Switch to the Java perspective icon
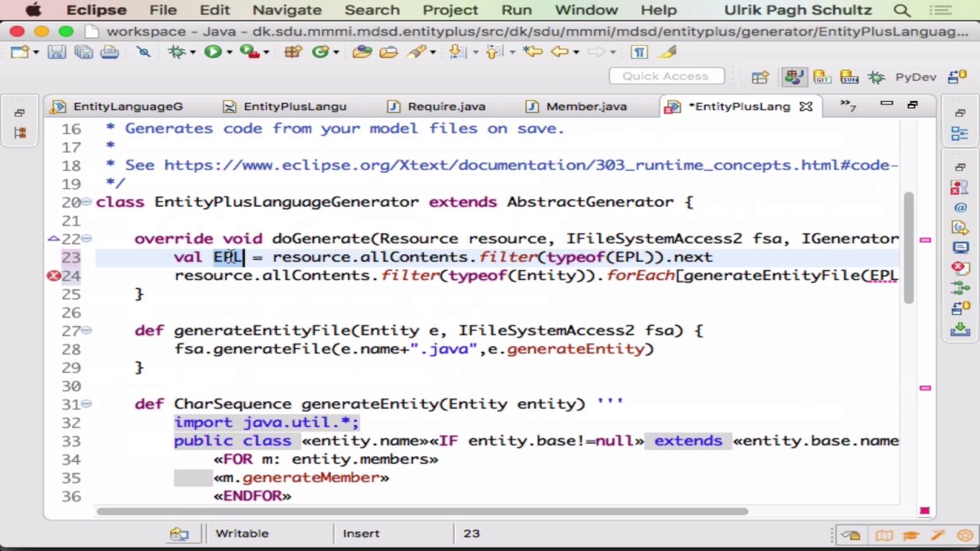The image size is (980, 551). coord(794,77)
